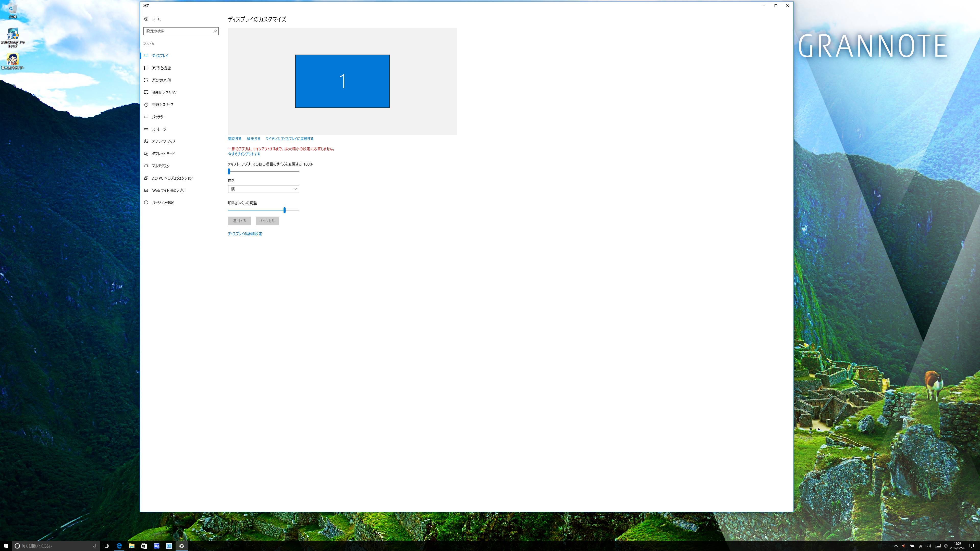
Task: Click the Identify (識別する) link
Action: click(x=234, y=139)
